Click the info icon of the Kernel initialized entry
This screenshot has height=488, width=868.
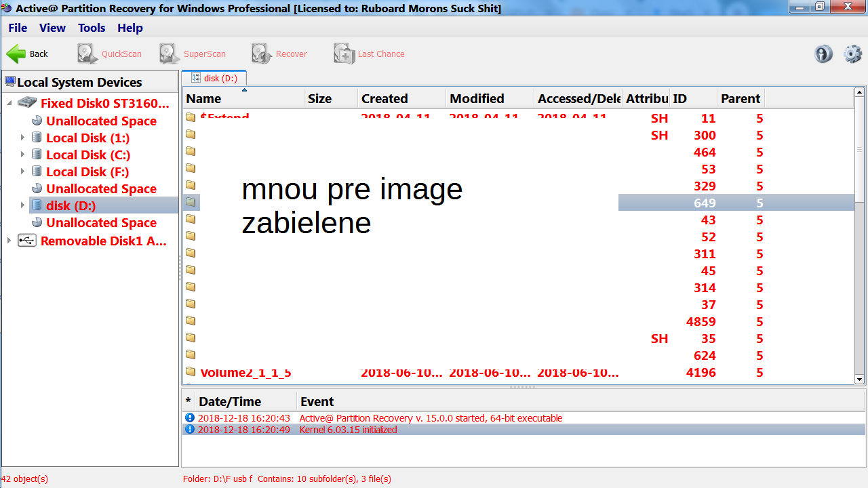click(x=190, y=429)
